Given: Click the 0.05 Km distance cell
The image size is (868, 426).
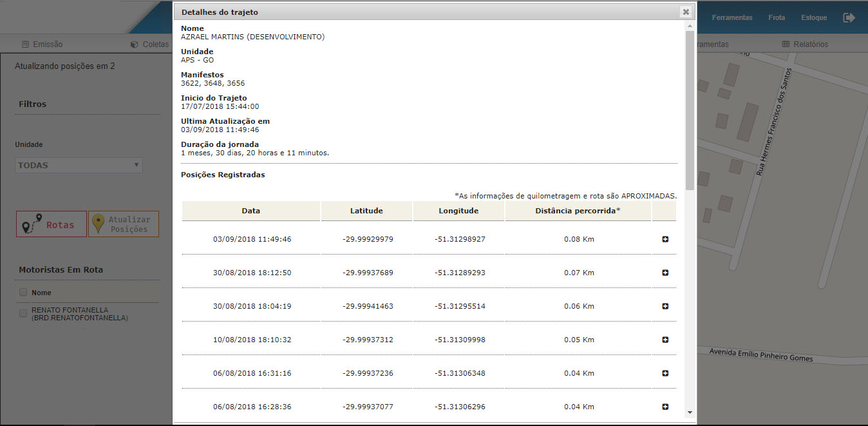Looking at the screenshot, I should 579,340.
